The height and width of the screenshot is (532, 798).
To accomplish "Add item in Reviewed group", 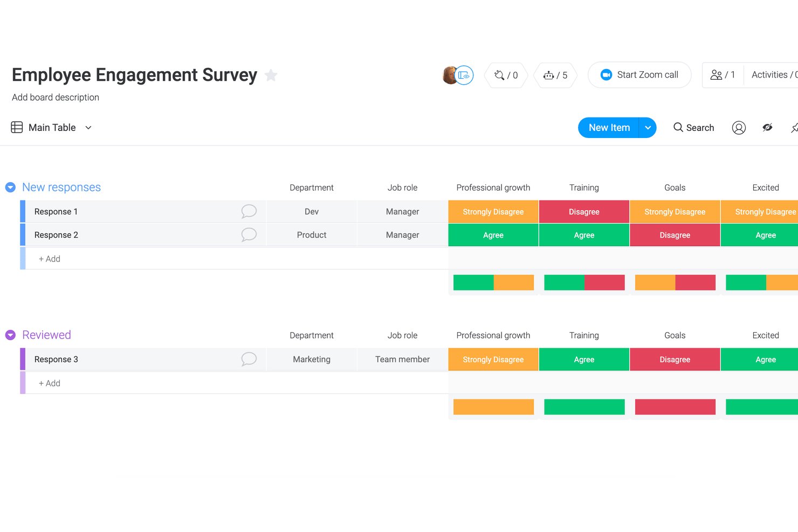I will pyautogui.click(x=50, y=383).
